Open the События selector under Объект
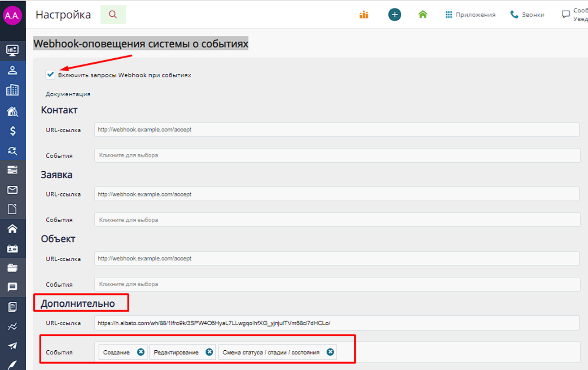The width and height of the screenshot is (588, 370). pos(337,284)
